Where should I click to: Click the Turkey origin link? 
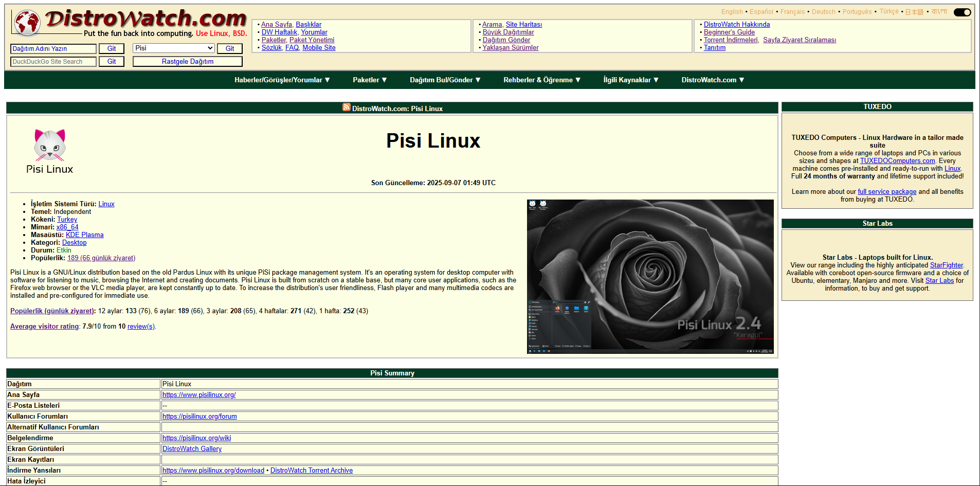67,219
